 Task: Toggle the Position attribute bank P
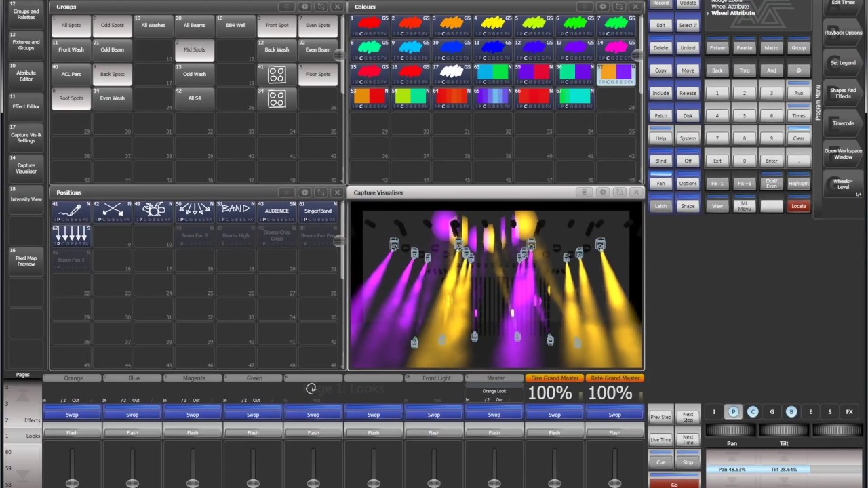733,412
